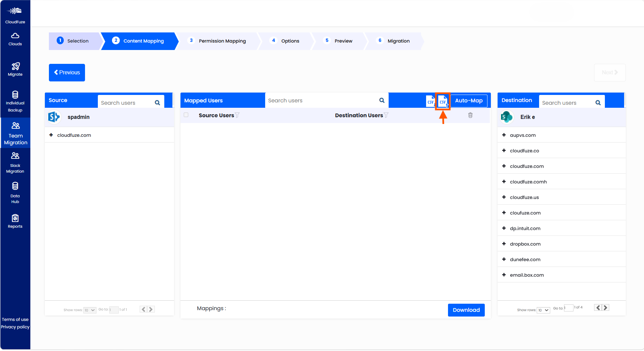The image size is (644, 351).
Task: Open the CloudFuze home logo
Action: coord(15,16)
